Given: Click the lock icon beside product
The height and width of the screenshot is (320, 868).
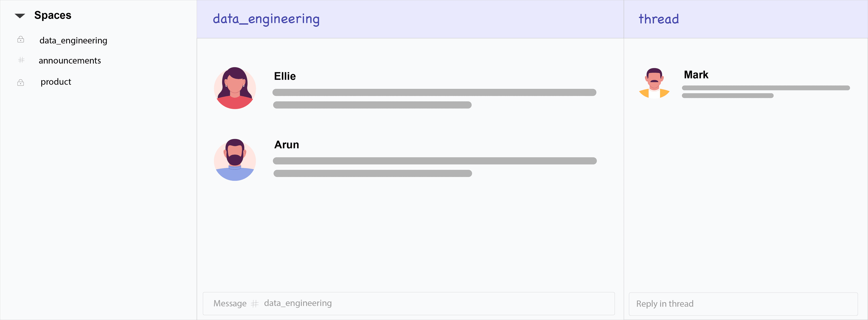Looking at the screenshot, I should (21, 82).
